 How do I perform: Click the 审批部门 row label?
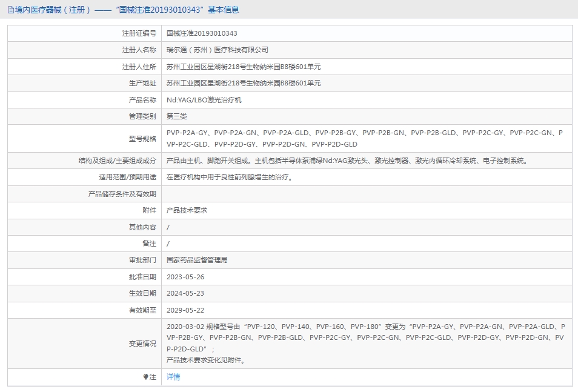142,260
